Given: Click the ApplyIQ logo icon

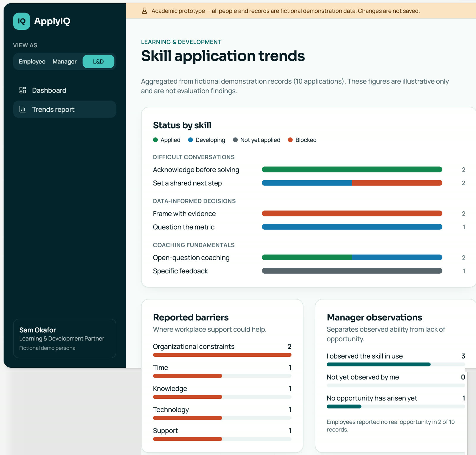Looking at the screenshot, I should click(x=22, y=21).
